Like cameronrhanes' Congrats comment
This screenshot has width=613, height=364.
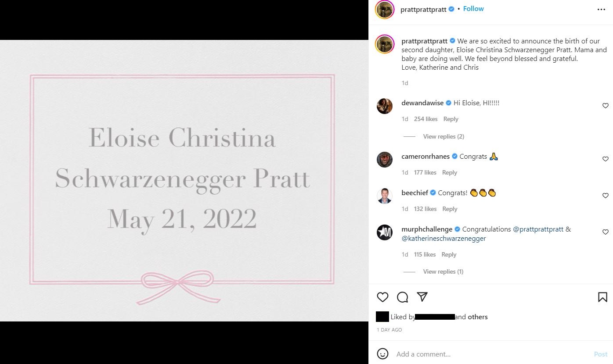pos(605,159)
